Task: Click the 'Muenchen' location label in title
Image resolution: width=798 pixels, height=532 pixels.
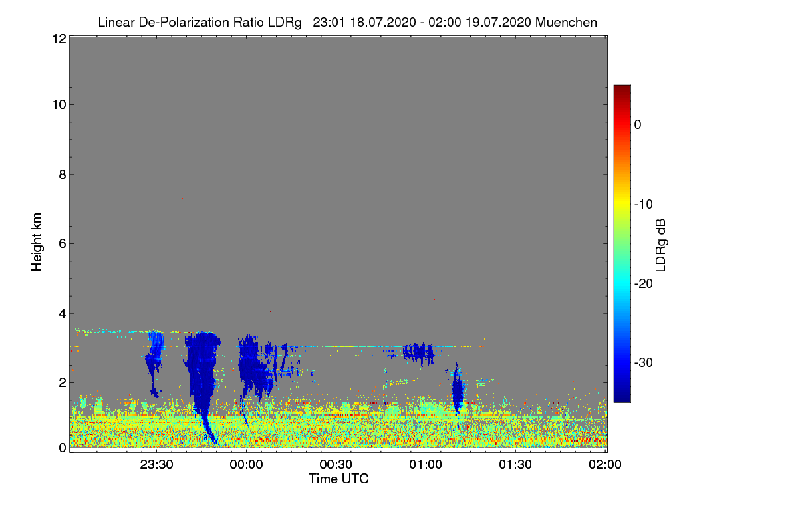Action: point(566,22)
